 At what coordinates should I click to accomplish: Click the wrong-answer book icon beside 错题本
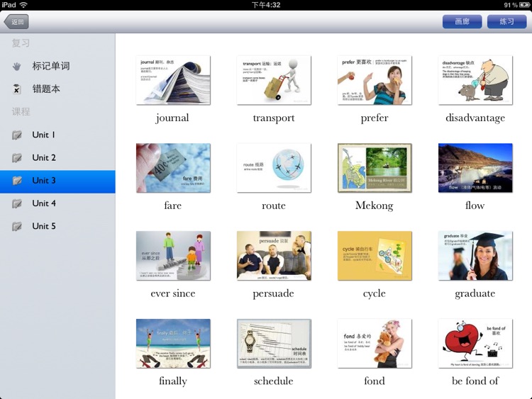click(16, 89)
